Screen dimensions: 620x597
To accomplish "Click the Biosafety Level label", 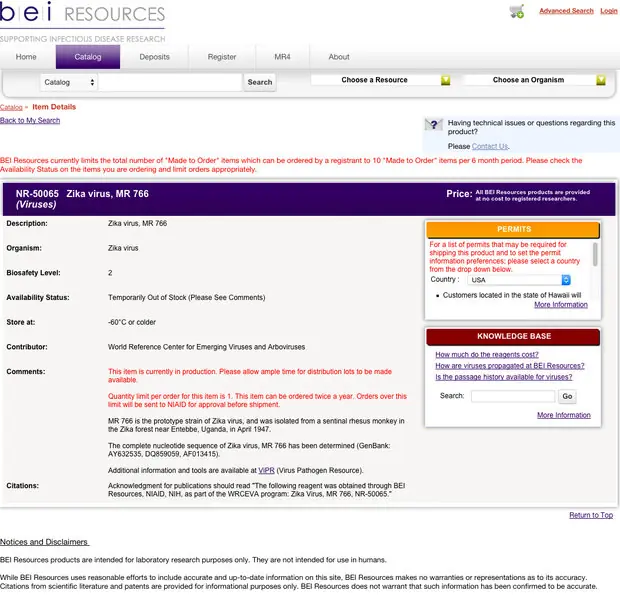I will (x=33, y=273).
